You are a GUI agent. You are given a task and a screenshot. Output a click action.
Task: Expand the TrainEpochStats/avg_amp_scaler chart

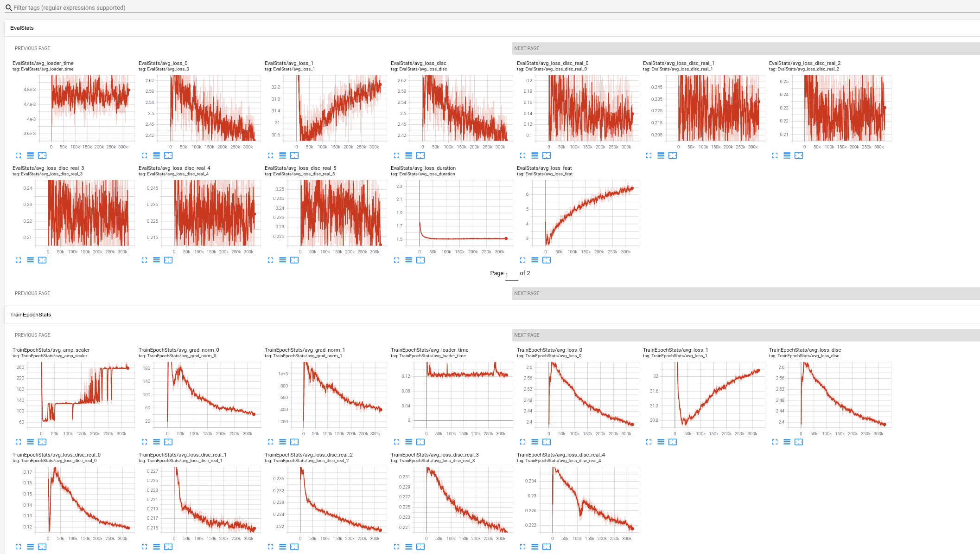pyautogui.click(x=19, y=442)
